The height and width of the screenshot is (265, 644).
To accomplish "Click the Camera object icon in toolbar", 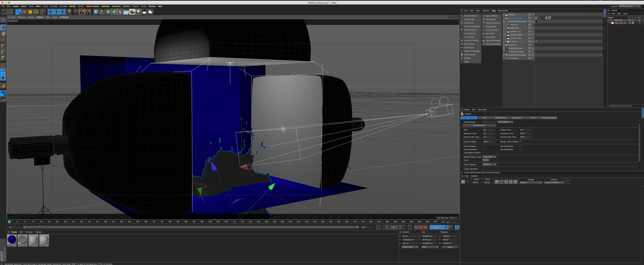I will pyautogui.click(x=132, y=12).
